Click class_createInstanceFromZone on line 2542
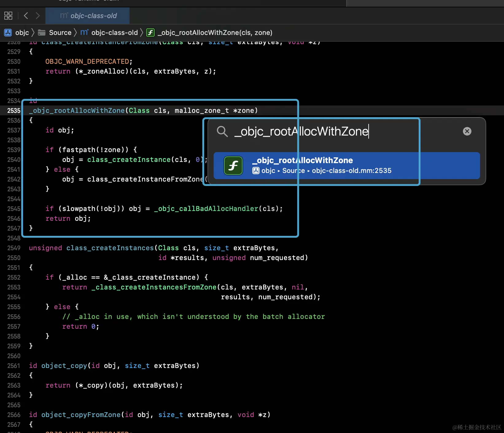This screenshot has height=433, width=504. click(145, 179)
